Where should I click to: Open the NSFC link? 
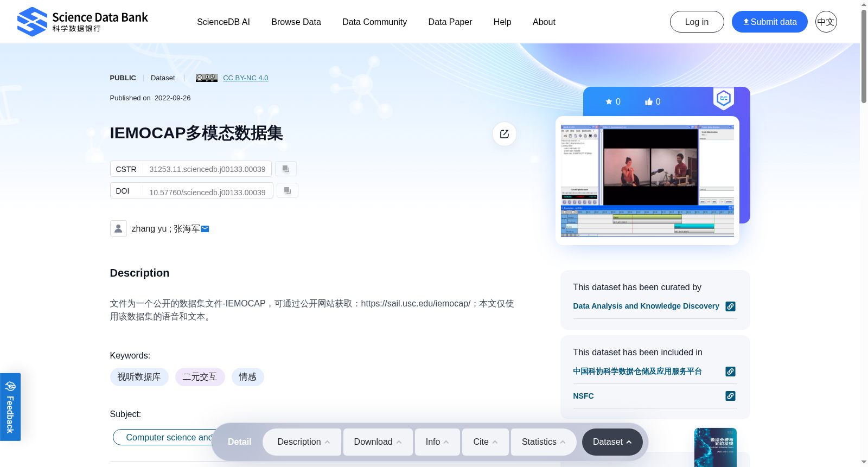[583, 396]
